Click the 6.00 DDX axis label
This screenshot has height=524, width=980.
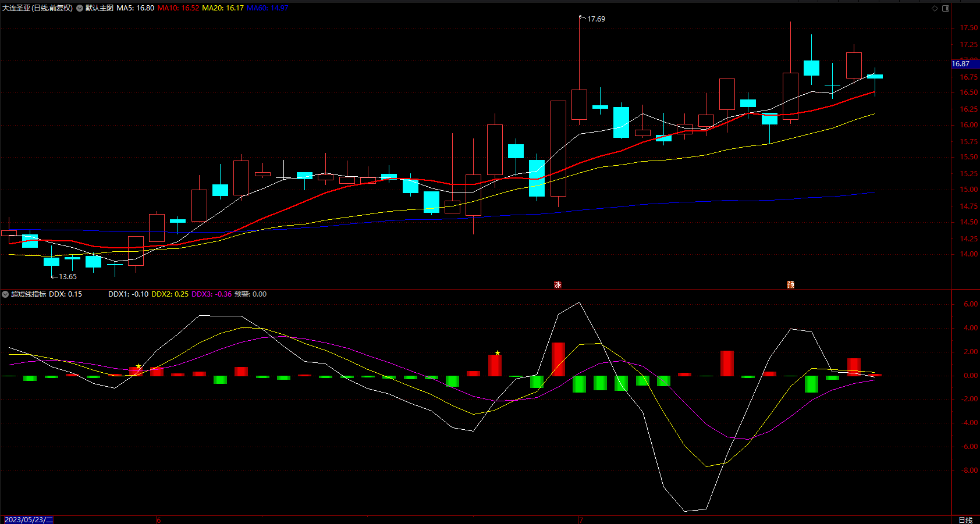971,304
